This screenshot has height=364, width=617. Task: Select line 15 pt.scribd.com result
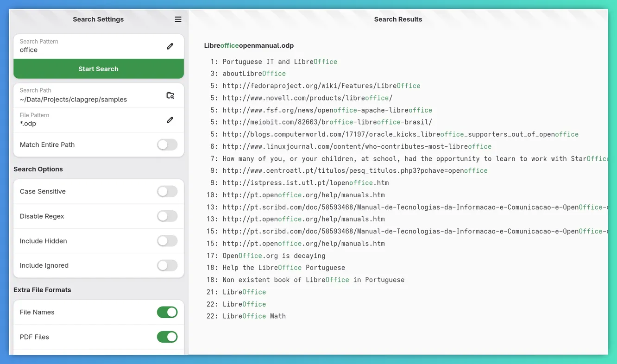tap(415, 231)
